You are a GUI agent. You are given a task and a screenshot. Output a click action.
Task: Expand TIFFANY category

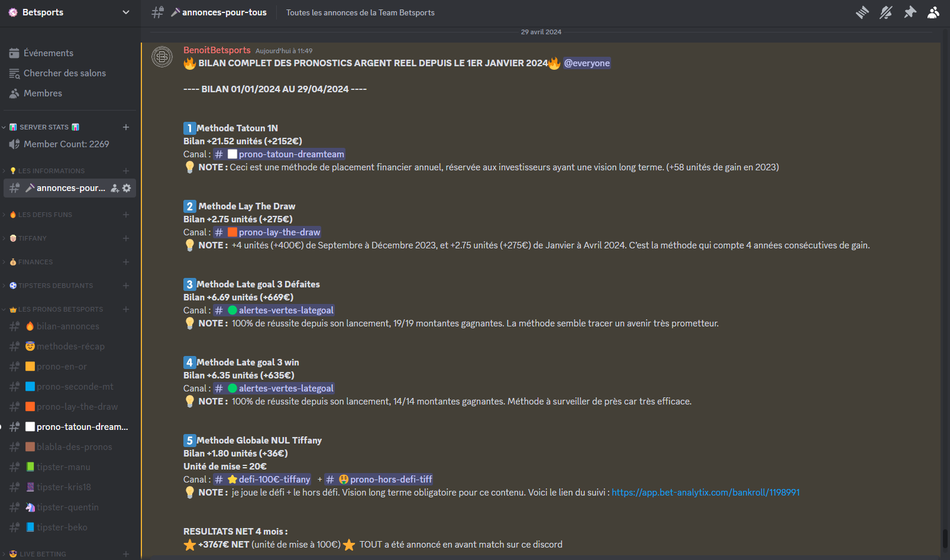click(28, 238)
